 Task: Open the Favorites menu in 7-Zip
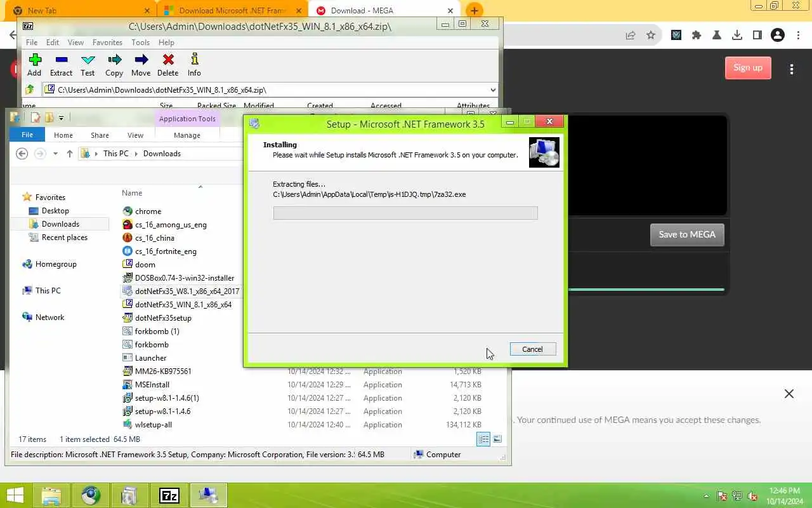point(107,43)
